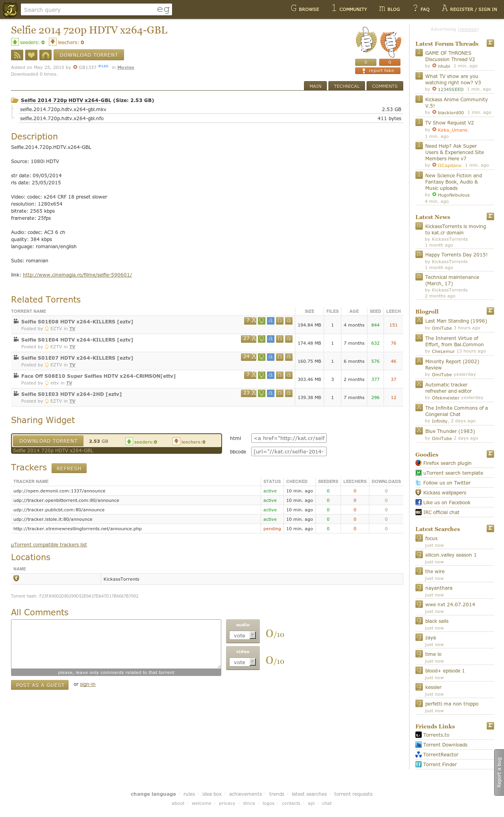
Task: Report this torrent as fake
Action: click(378, 71)
